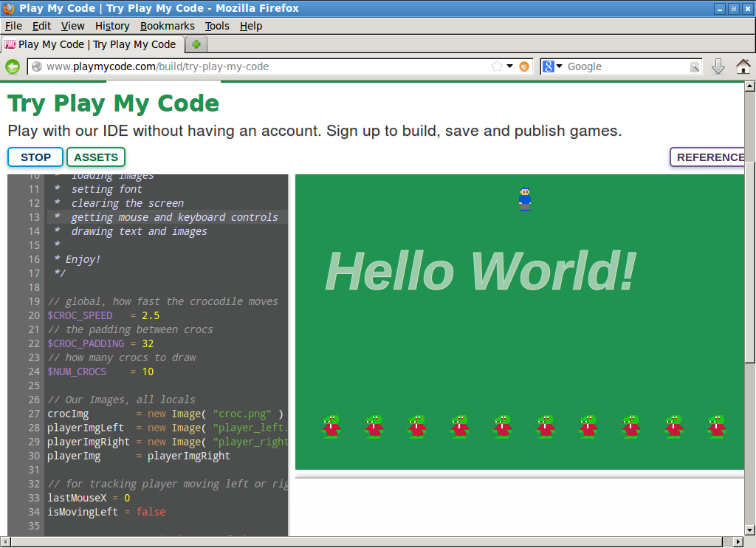The width and height of the screenshot is (756, 548).
Task: Click the Try Play My Code heading
Action: coord(113,103)
